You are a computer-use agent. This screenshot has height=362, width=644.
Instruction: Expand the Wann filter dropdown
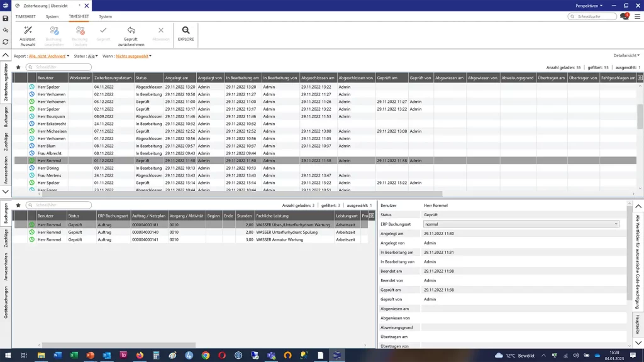coord(134,56)
